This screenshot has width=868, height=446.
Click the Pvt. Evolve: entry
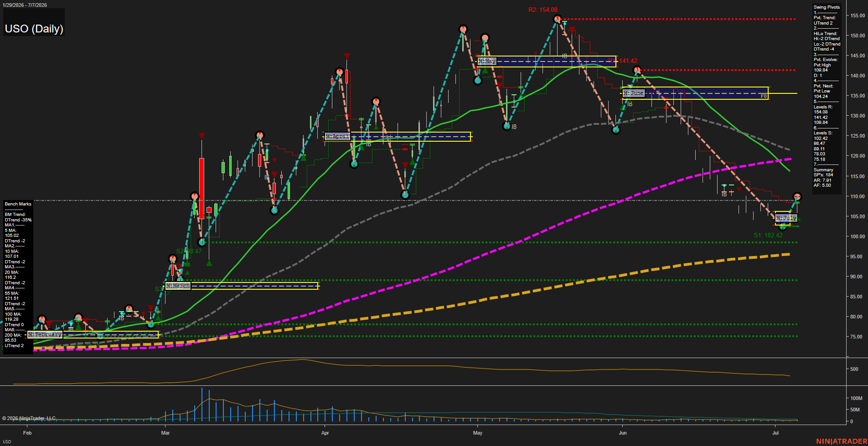pyautogui.click(x=826, y=60)
